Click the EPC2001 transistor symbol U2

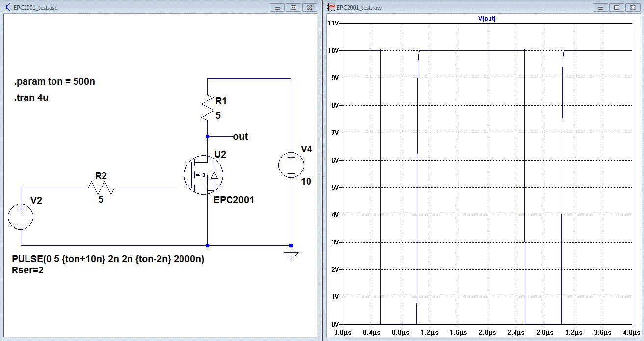click(204, 175)
